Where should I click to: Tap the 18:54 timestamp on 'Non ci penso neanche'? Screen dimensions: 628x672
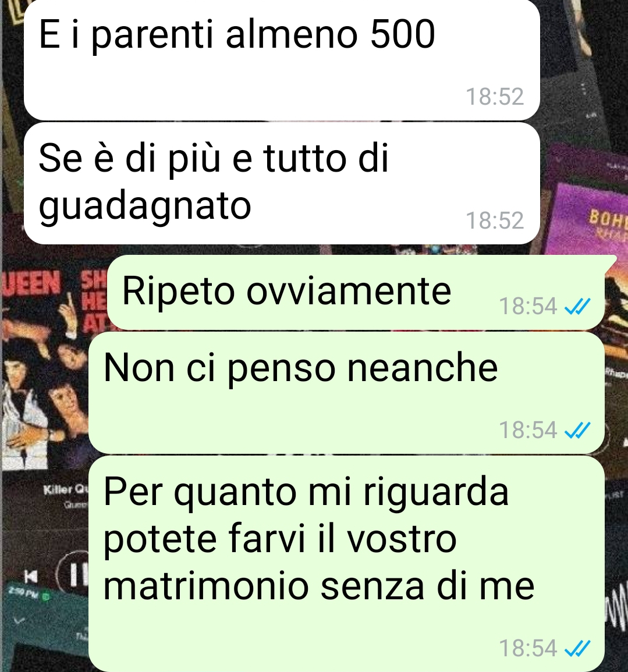[528, 430]
